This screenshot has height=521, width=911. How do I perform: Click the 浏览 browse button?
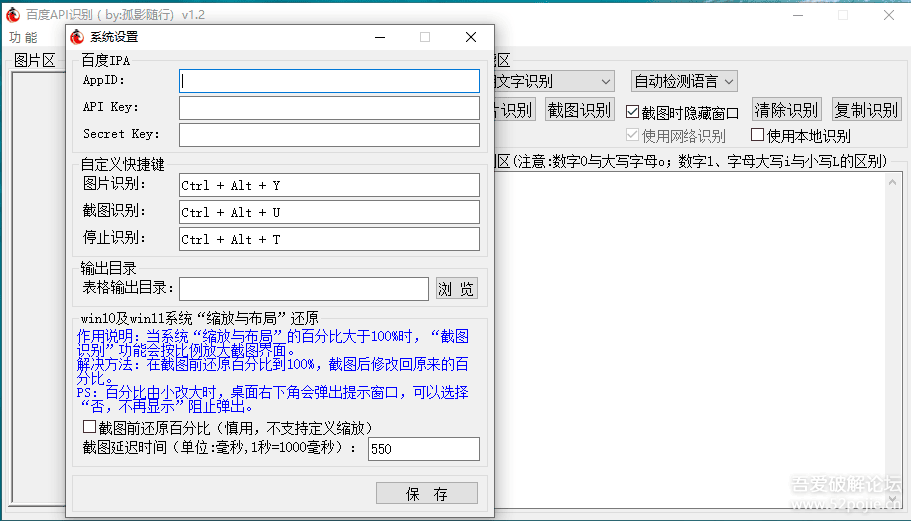pyautogui.click(x=457, y=289)
